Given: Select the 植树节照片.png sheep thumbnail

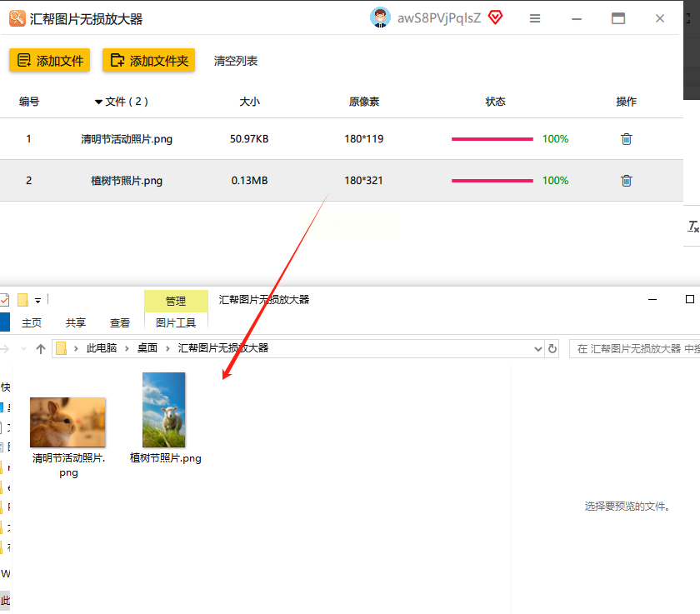Looking at the screenshot, I should tap(164, 409).
